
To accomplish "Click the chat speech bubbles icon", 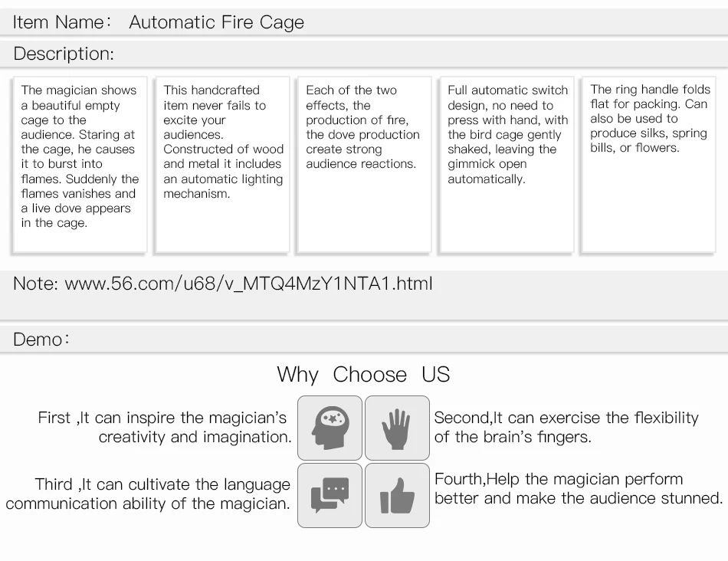I will pos(330,496).
